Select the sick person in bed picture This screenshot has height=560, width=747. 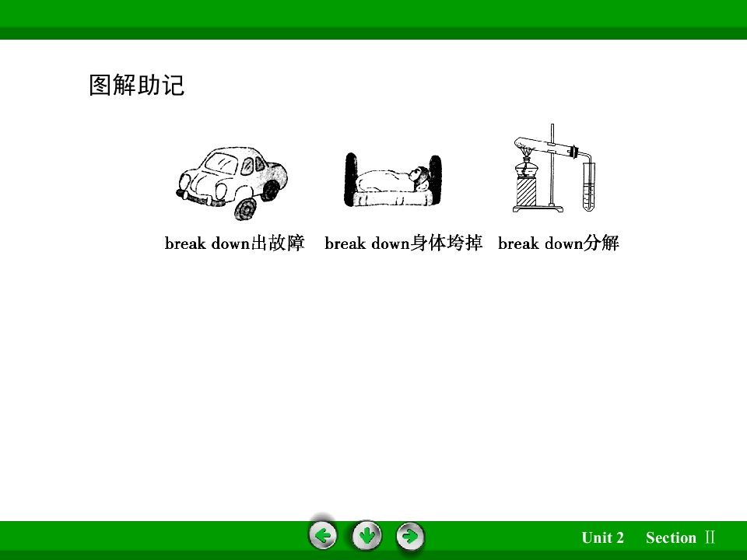(x=393, y=180)
